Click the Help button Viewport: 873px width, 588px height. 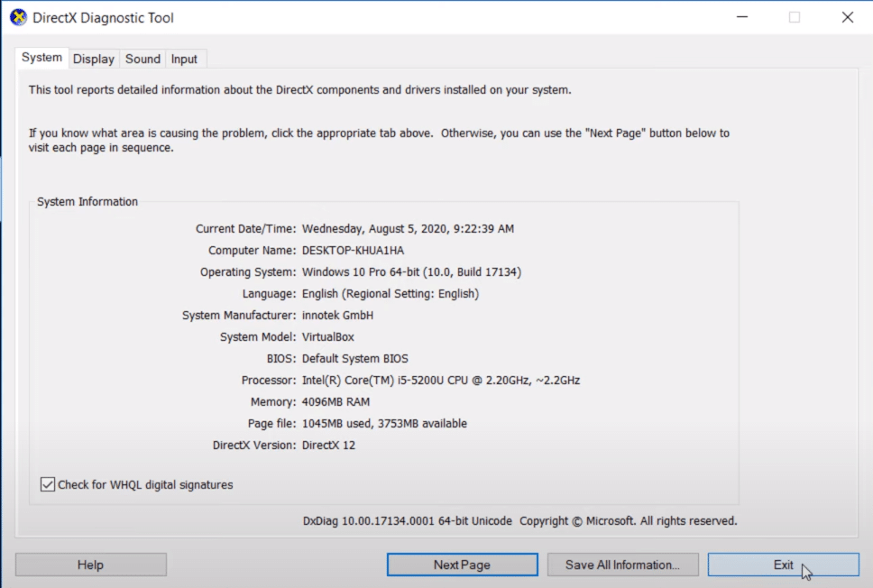(x=90, y=565)
